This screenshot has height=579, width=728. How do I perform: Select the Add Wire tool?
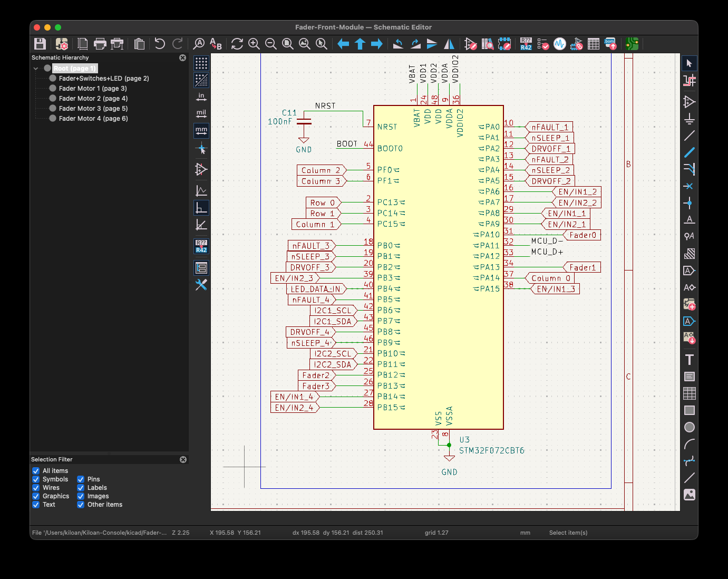coord(689,136)
